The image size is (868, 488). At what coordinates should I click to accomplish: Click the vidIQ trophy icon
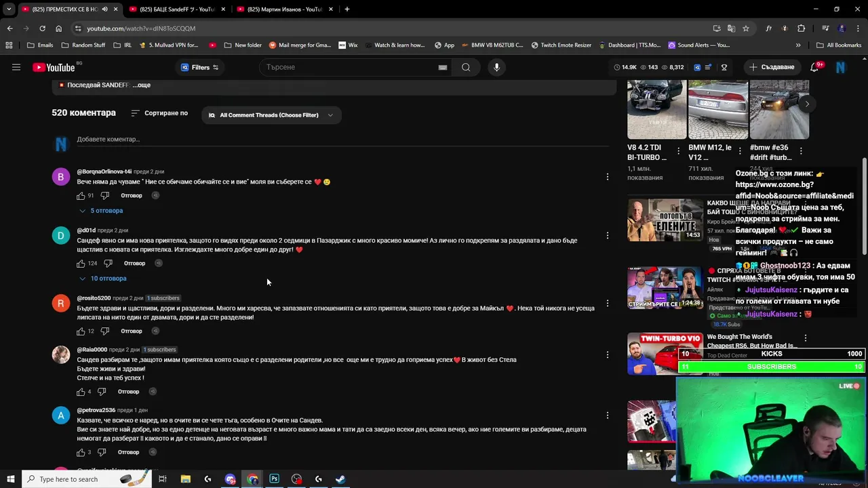724,67
